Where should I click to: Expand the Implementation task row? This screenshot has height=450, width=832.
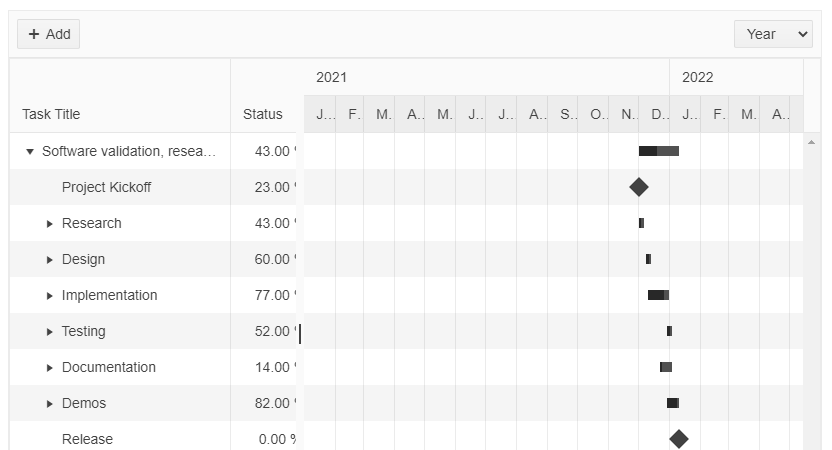click(50, 296)
